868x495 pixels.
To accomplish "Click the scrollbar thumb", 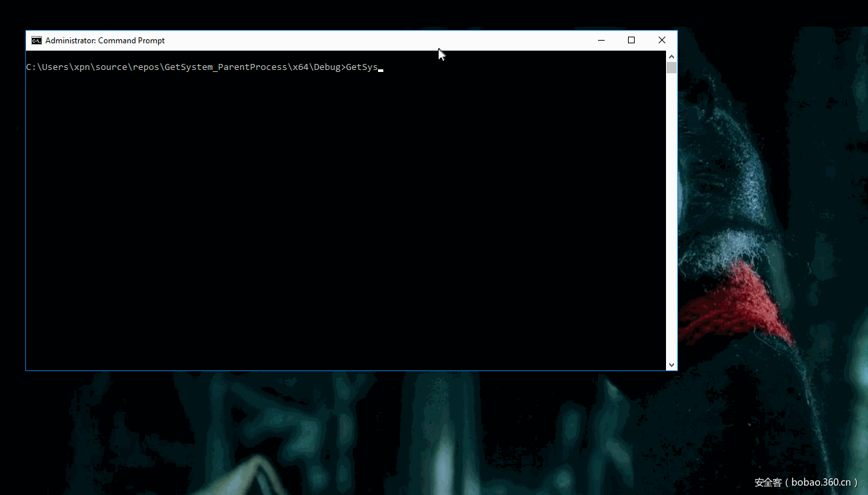I will pos(671,67).
